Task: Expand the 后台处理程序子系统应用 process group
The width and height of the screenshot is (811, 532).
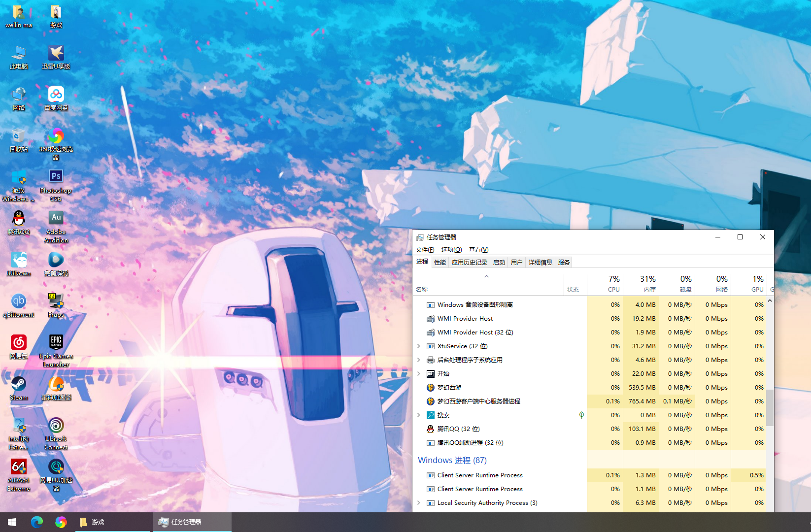Action: point(419,360)
